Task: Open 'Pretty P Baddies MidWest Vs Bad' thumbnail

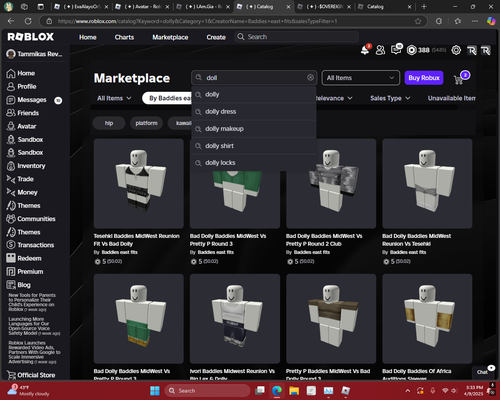Action: point(331,319)
